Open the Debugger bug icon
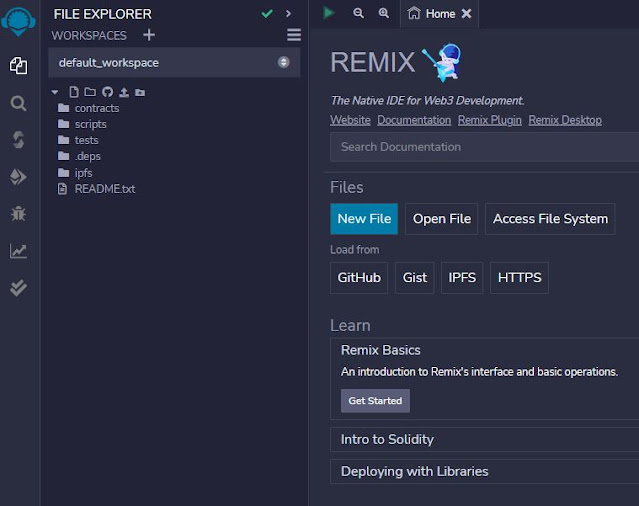This screenshot has height=506, width=639. [18, 213]
